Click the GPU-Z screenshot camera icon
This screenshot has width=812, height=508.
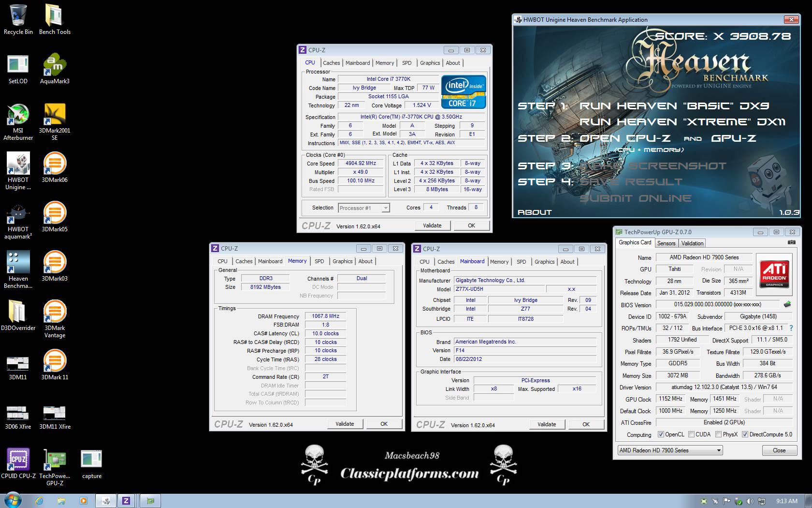[792, 242]
